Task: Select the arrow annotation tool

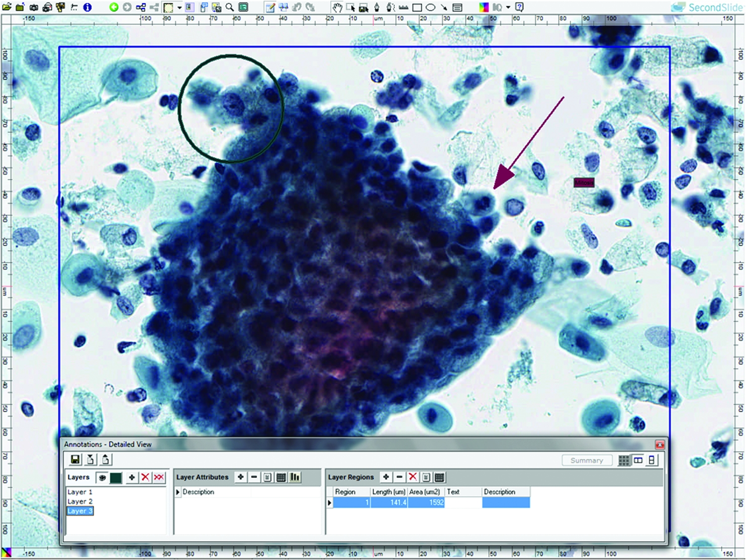Action: tap(444, 7)
